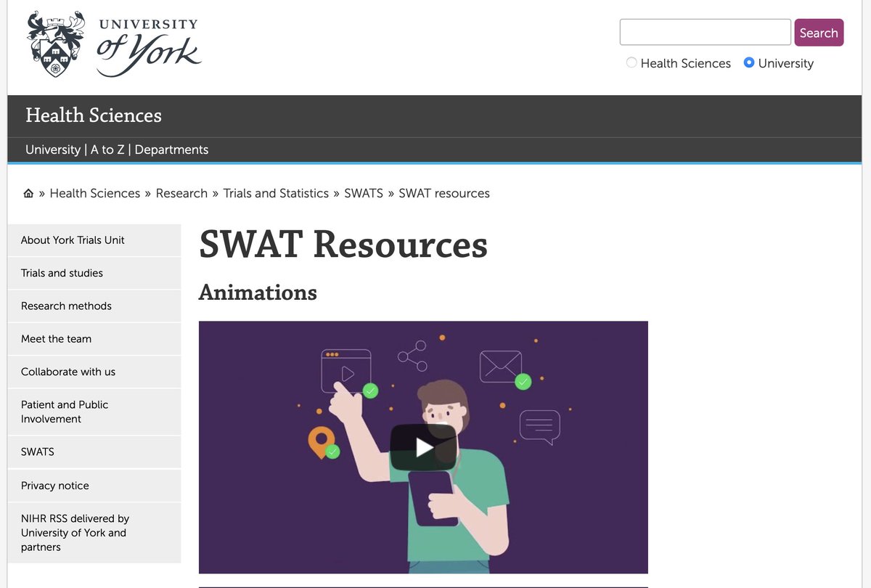Select Trials and studies in sidebar
871x588 pixels.
[62, 273]
